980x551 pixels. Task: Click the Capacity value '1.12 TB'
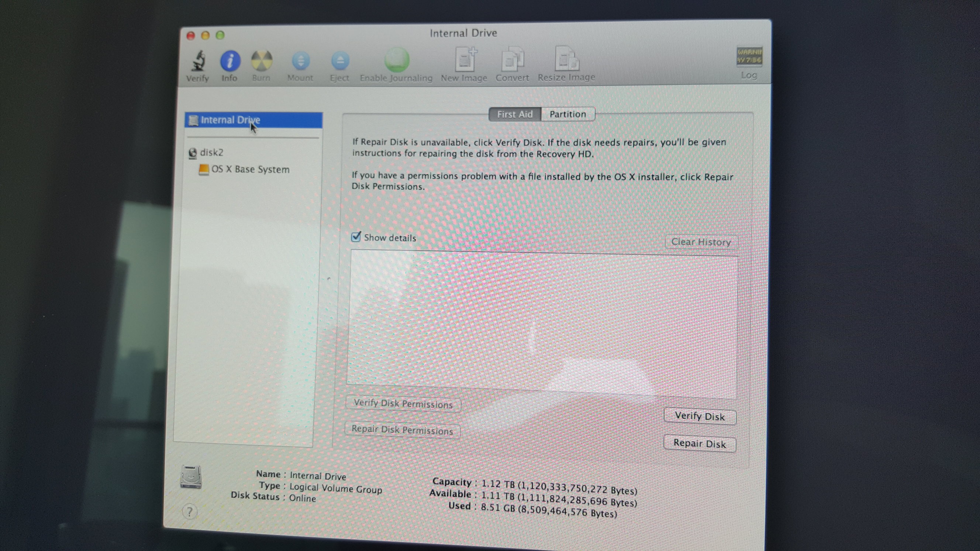tap(498, 484)
